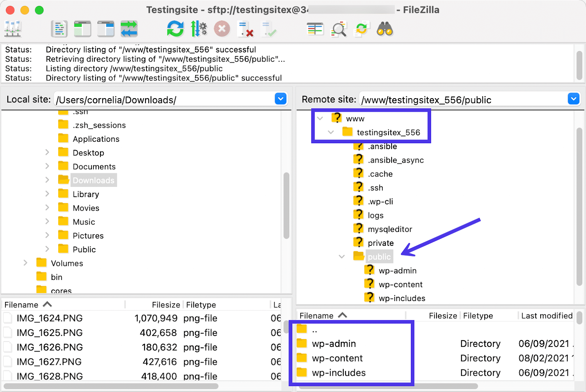This screenshot has width=586, height=392.
Task: Refresh the file and folder lists
Action: click(x=175, y=29)
